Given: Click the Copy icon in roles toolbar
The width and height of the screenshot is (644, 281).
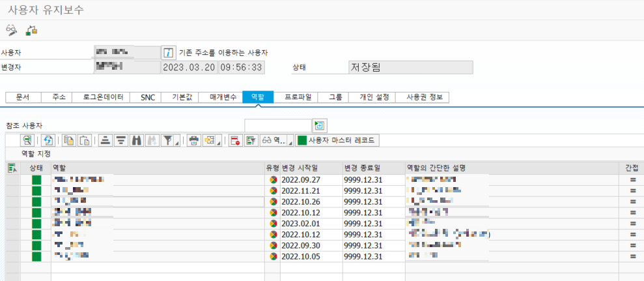Looking at the screenshot, I should pos(68,140).
